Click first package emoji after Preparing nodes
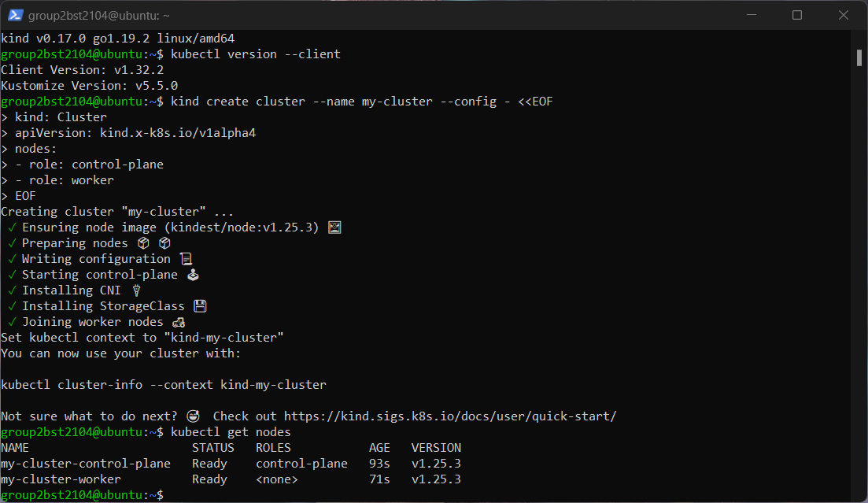This screenshot has height=503, width=868. [x=143, y=242]
